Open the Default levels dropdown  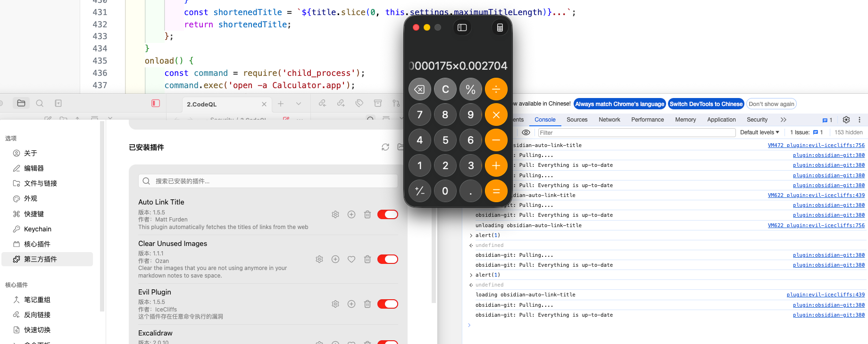(x=759, y=132)
